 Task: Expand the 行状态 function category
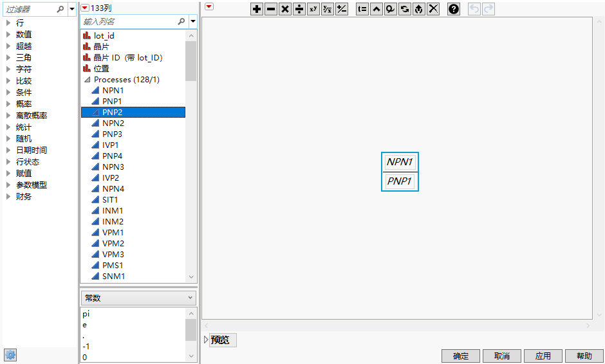pos(8,161)
